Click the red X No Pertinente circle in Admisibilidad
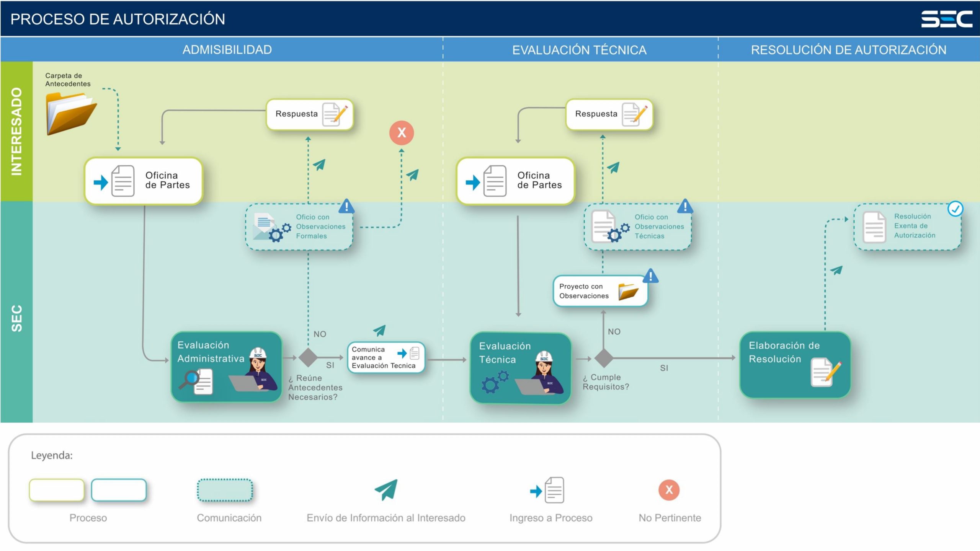Image resolution: width=980 pixels, height=551 pixels. [x=402, y=133]
